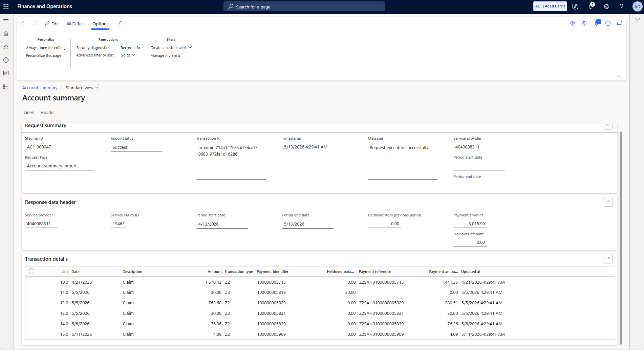Open the Home icon in sidebar

(6, 33)
